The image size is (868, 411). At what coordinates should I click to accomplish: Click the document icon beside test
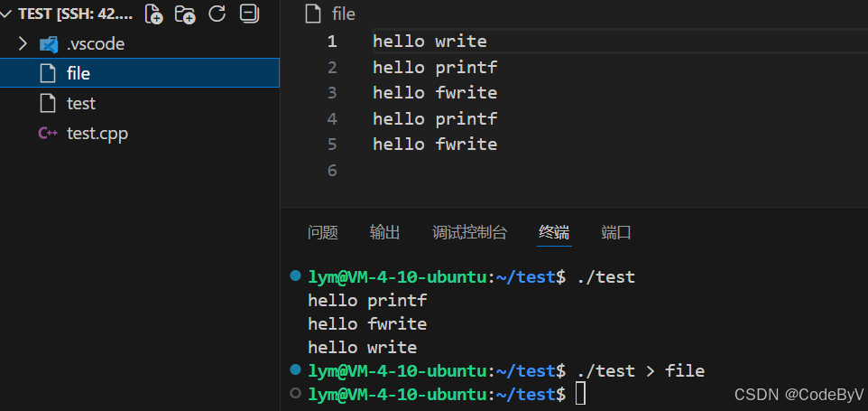[x=48, y=104]
